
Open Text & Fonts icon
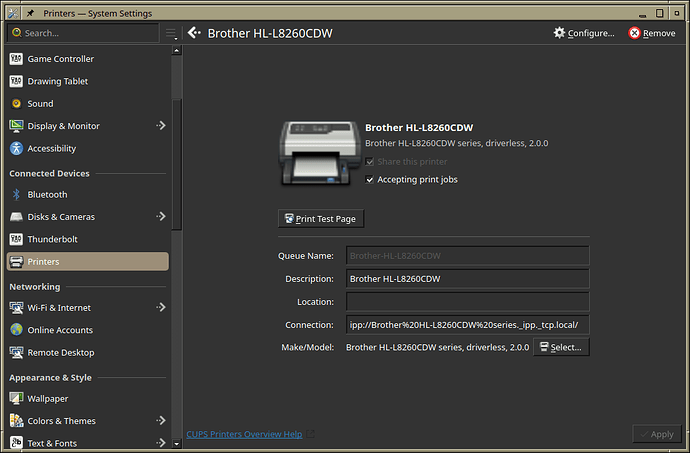16,443
